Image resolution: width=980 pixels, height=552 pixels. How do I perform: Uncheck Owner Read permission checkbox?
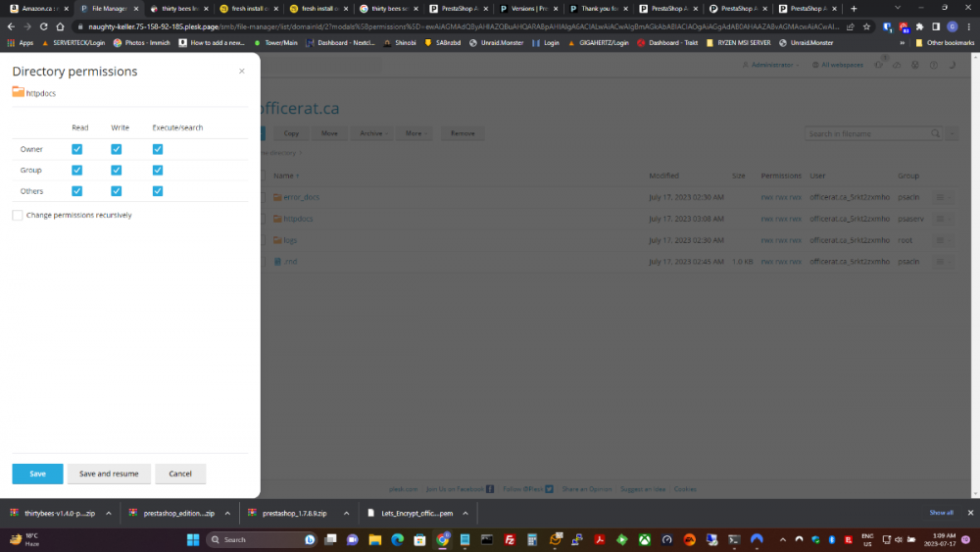point(76,149)
